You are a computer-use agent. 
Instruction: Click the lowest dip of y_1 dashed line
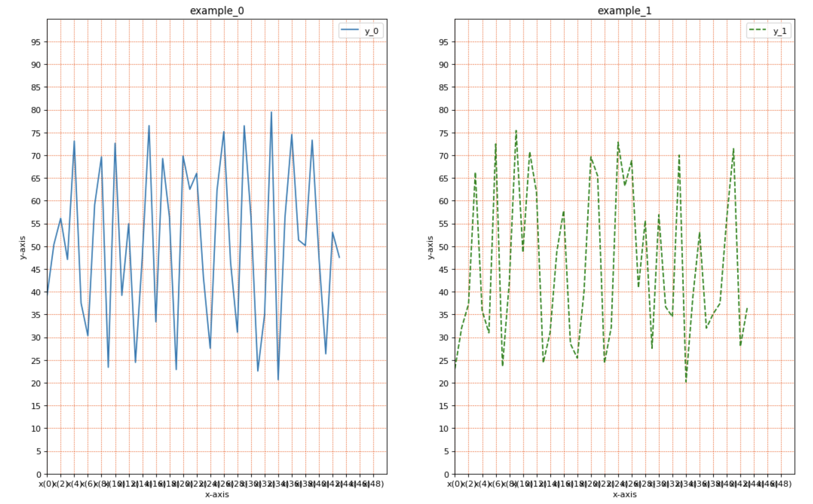point(686,381)
